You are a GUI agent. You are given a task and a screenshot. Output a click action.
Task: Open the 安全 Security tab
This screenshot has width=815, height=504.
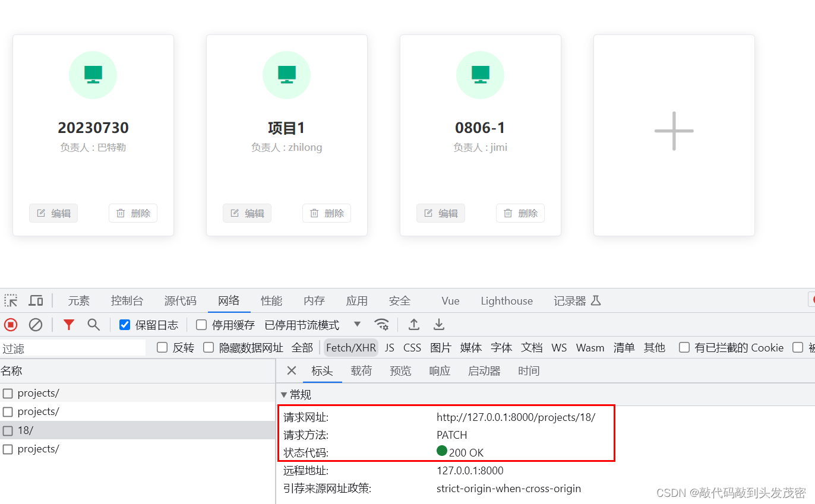point(400,301)
